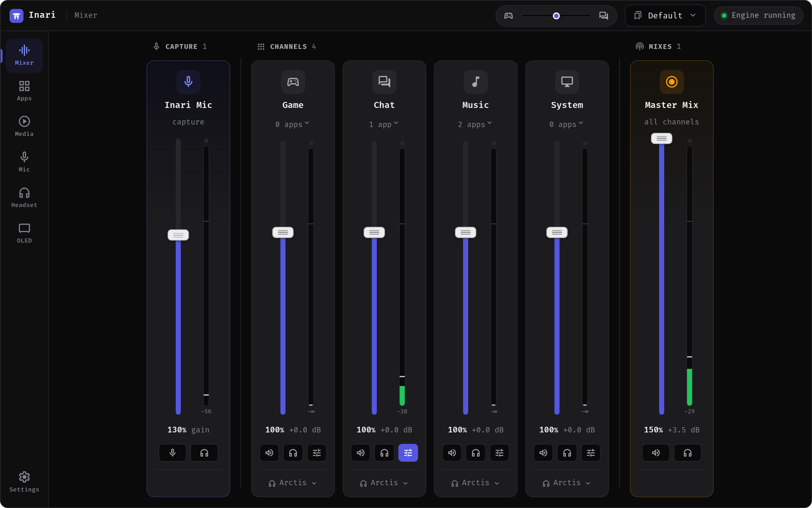Click the Music channel note tile icon

pyautogui.click(x=475, y=82)
